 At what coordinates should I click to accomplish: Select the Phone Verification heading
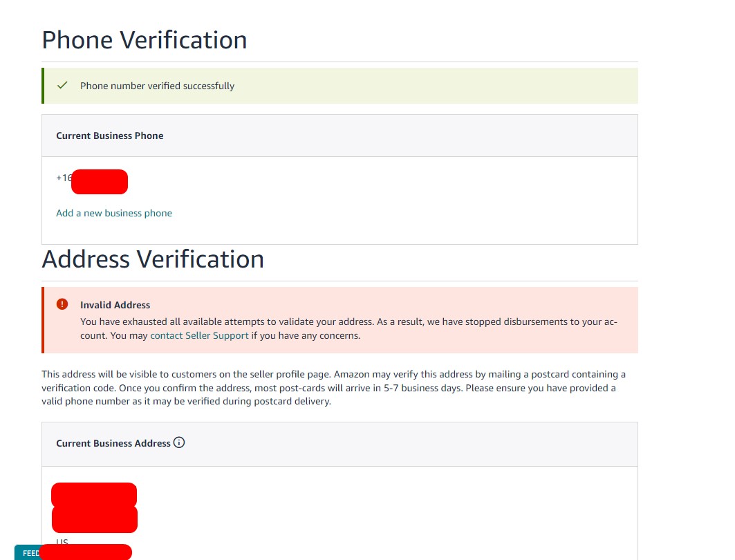pos(145,40)
